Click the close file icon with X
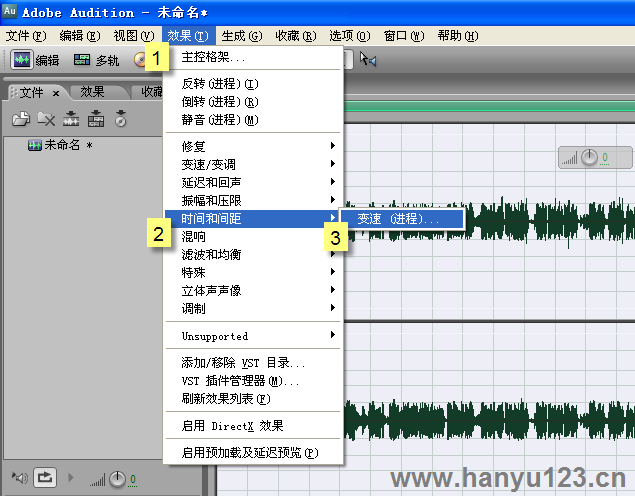Viewport: 635px width, 496px height. [46, 119]
